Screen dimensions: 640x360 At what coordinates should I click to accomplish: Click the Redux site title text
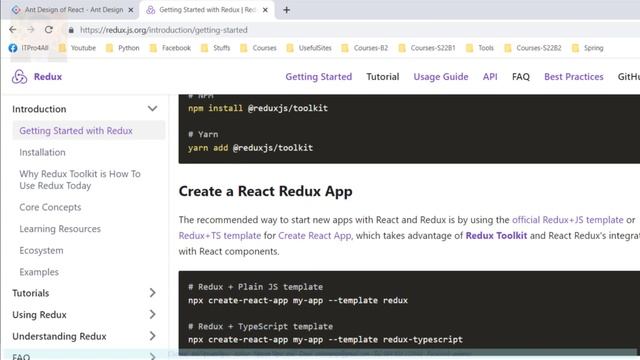pyautogui.click(x=48, y=77)
